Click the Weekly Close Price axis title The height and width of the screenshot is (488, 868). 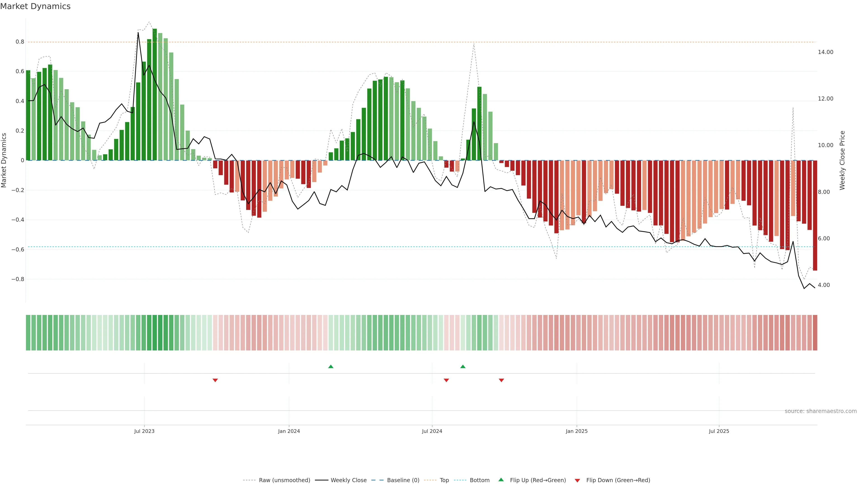842,160
